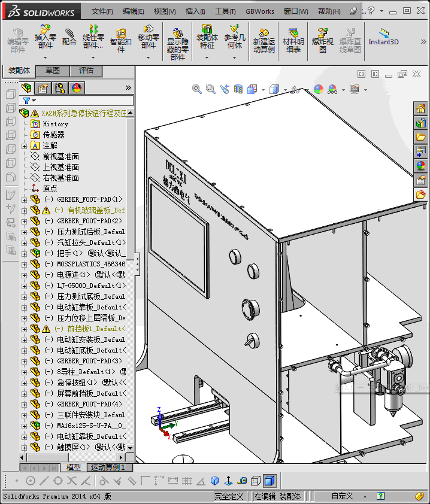430x504 pixels.
Task: Open Assembly Features dropdown arrow
Action: click(207, 57)
